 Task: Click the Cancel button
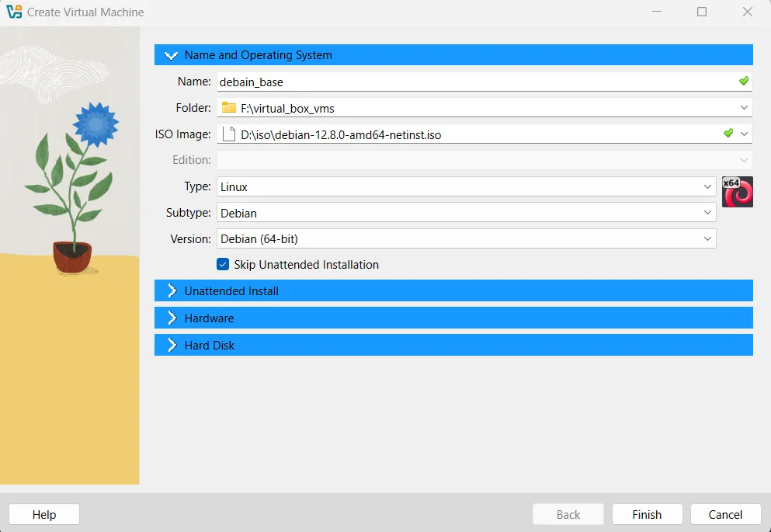coord(725,514)
